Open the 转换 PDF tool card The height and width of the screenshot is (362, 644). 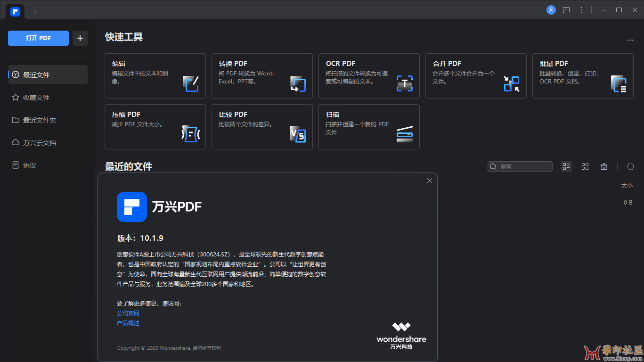[262, 76]
